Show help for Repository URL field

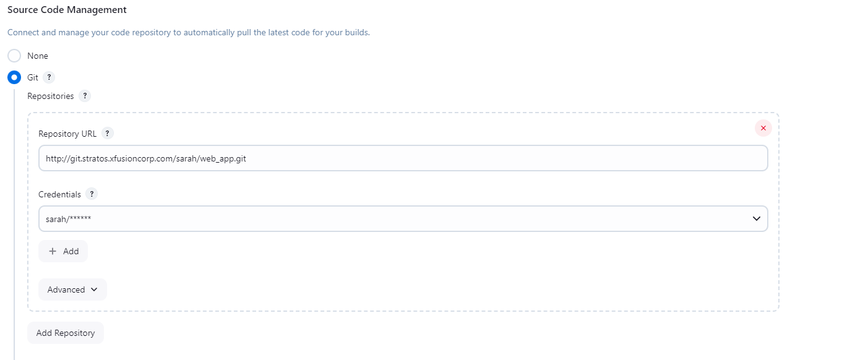108,134
